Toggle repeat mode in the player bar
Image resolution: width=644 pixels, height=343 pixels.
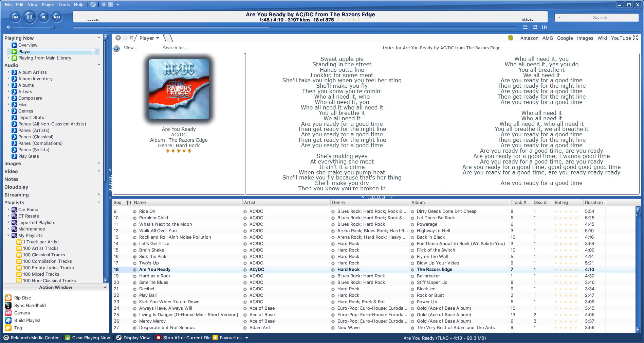coord(525,27)
